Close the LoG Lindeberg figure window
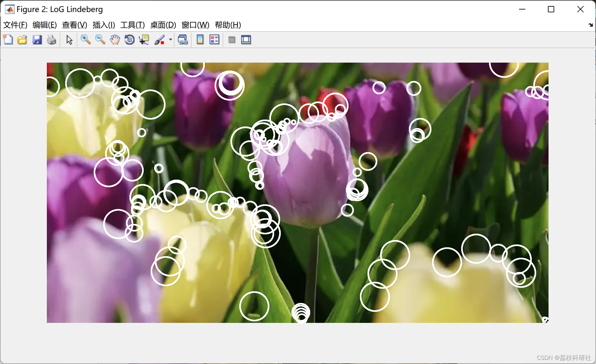596x364 pixels. [580, 9]
